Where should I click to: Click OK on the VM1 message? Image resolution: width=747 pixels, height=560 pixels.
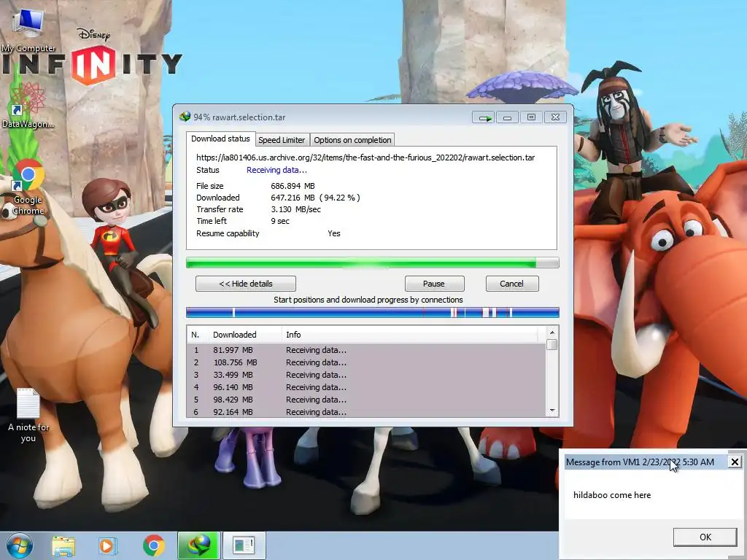coord(705,537)
